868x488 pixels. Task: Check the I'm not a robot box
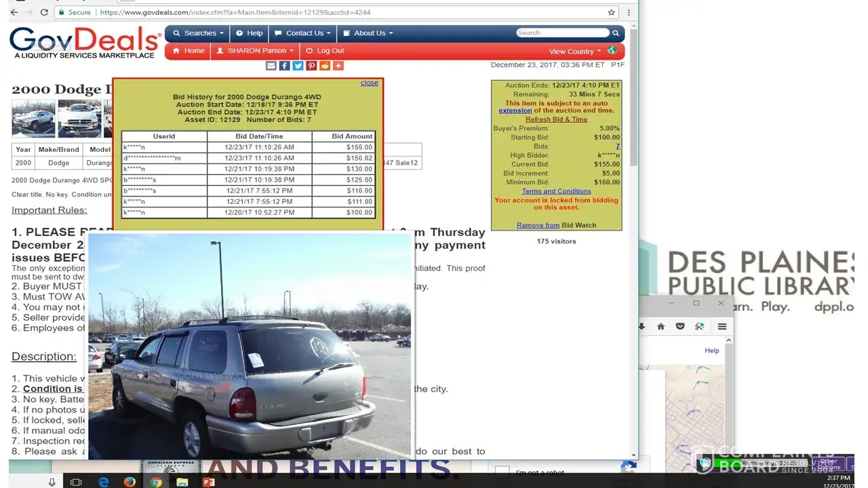501,472
